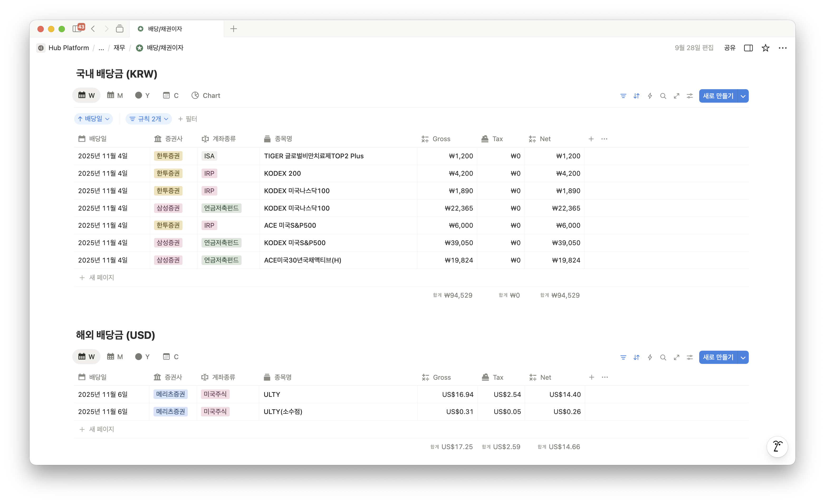Screen dimensions: 825x504
Task: Open view settings icon in KRW table
Action: [690, 96]
